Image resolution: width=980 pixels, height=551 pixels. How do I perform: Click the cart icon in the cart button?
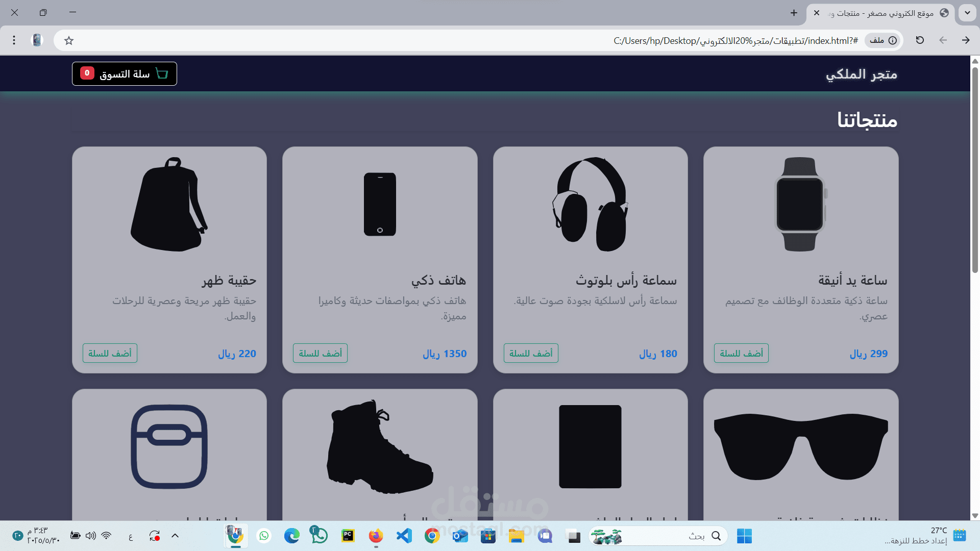[162, 73]
